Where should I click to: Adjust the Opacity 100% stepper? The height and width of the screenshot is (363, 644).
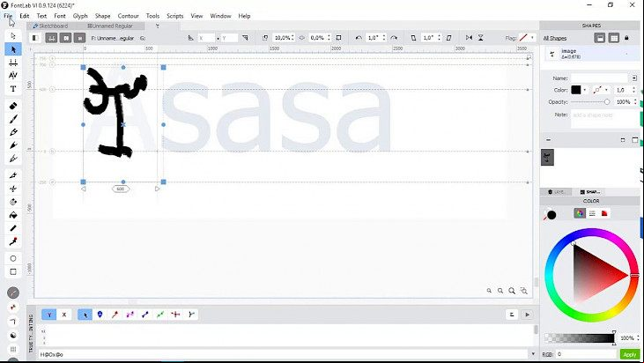tap(635, 102)
